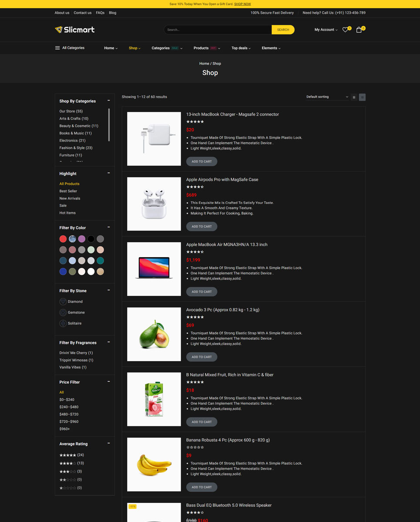Collapse the Shop By Categories panel

click(109, 101)
